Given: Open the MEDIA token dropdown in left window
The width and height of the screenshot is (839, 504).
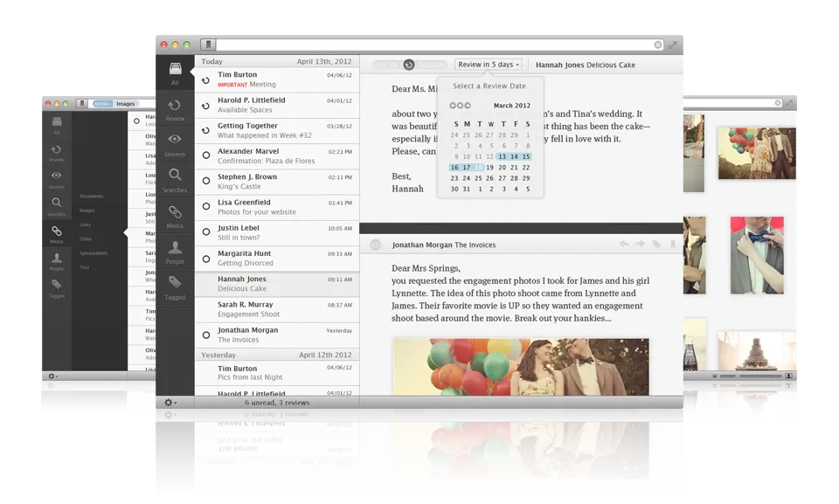Looking at the screenshot, I should (x=102, y=104).
